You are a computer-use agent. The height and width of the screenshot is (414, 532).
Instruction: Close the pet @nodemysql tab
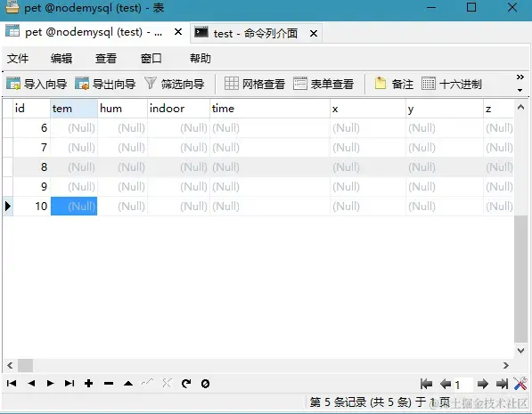(178, 32)
